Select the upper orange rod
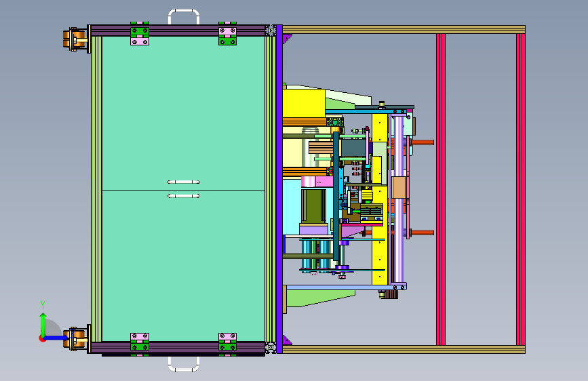The height and width of the screenshot is (381, 588). coord(423,142)
